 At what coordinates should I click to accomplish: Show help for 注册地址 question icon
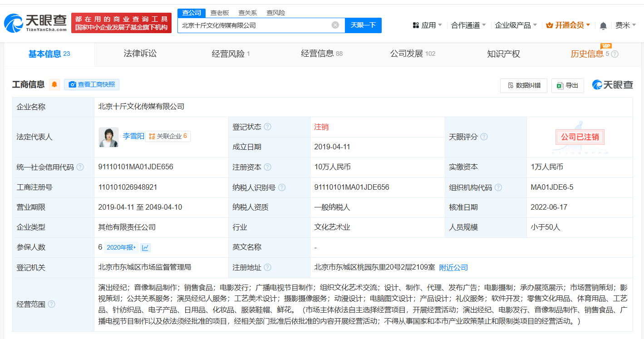click(268, 267)
